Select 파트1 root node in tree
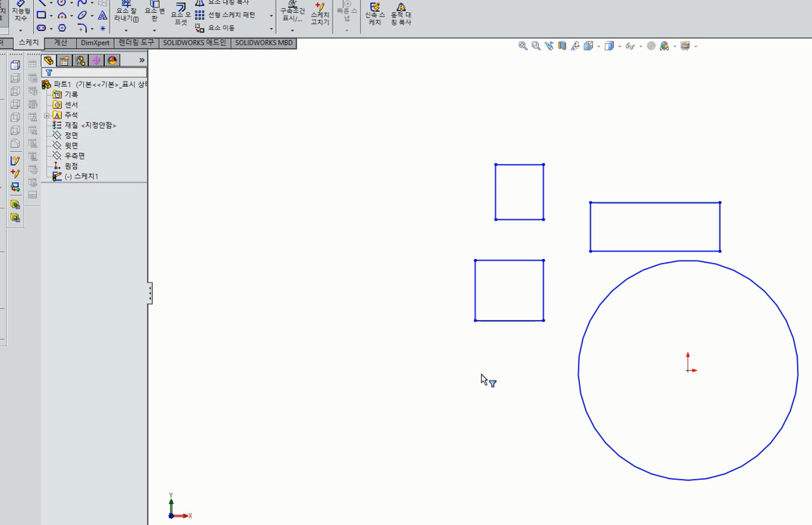 [95, 85]
